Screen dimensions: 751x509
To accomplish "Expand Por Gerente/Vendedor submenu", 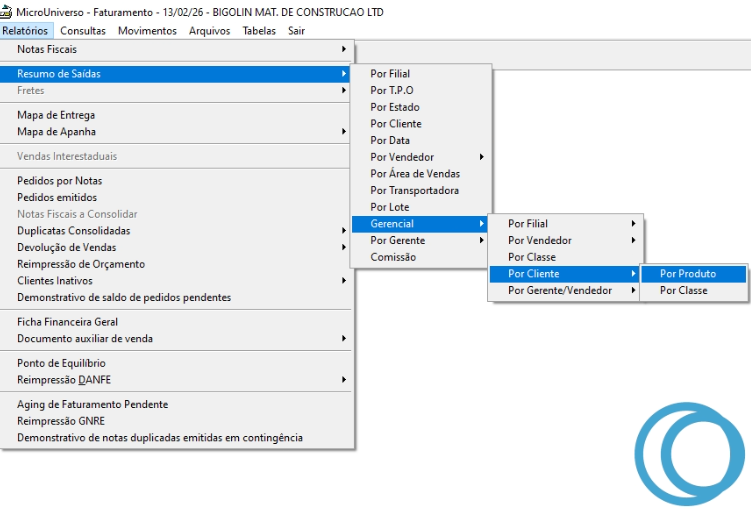I will [x=560, y=290].
